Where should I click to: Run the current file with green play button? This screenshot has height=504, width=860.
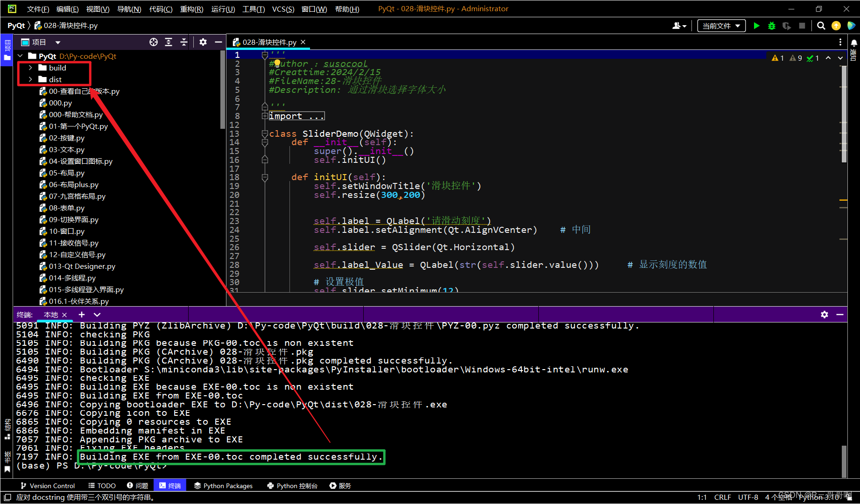point(756,26)
